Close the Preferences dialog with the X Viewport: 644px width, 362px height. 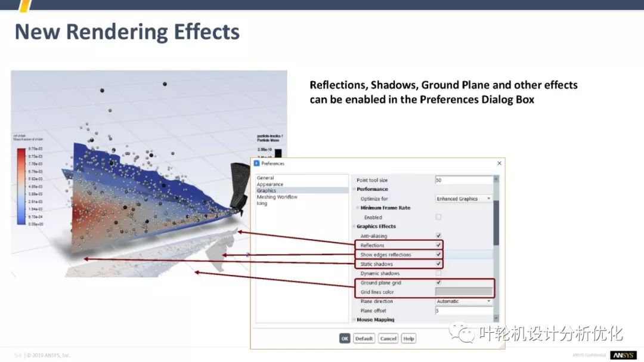click(x=499, y=163)
